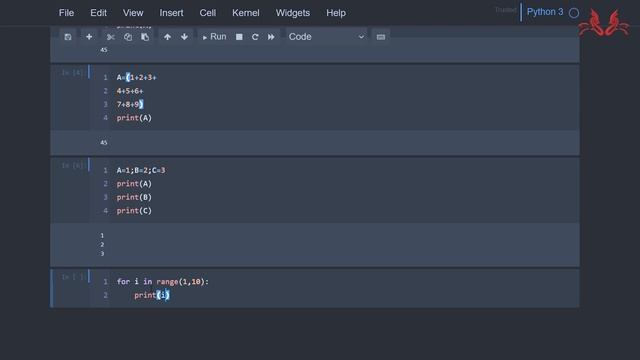The width and height of the screenshot is (640, 360).
Task: Open the Kernel menu
Action: 246,13
